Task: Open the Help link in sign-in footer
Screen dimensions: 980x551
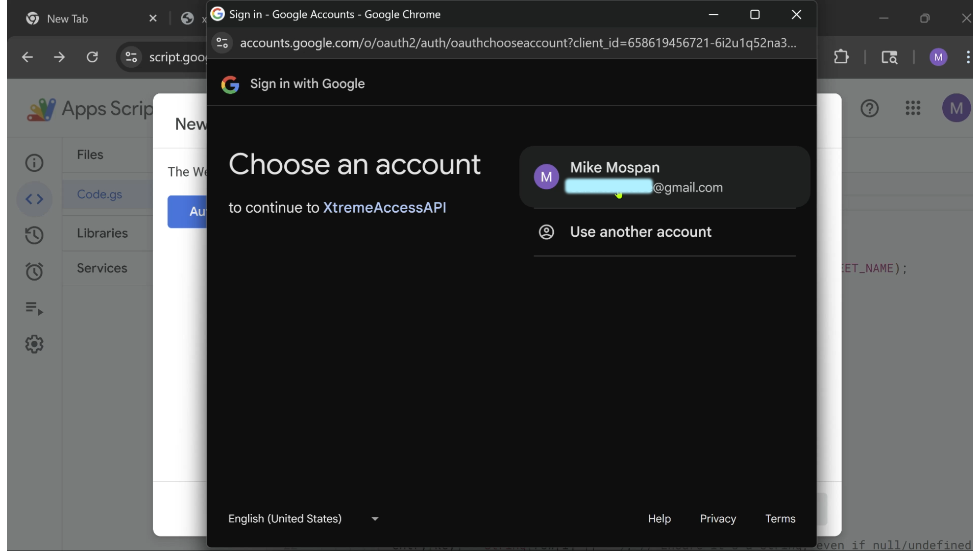Action: pyautogui.click(x=659, y=519)
